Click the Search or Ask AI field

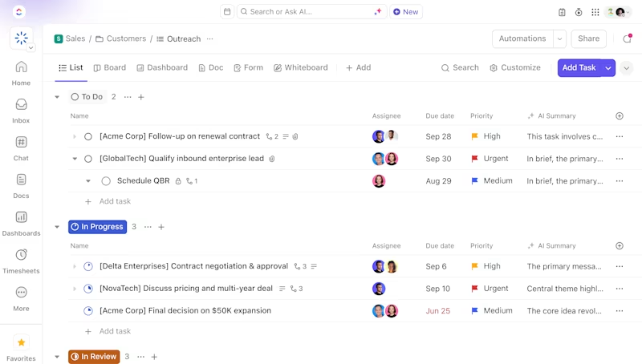click(311, 12)
